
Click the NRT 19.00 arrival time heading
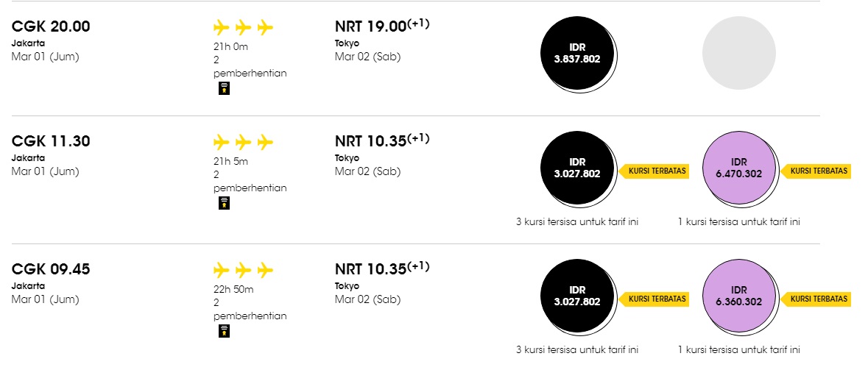[x=382, y=26]
